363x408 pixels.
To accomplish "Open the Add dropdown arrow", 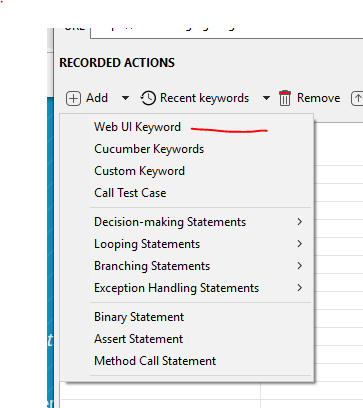I will click(x=125, y=98).
